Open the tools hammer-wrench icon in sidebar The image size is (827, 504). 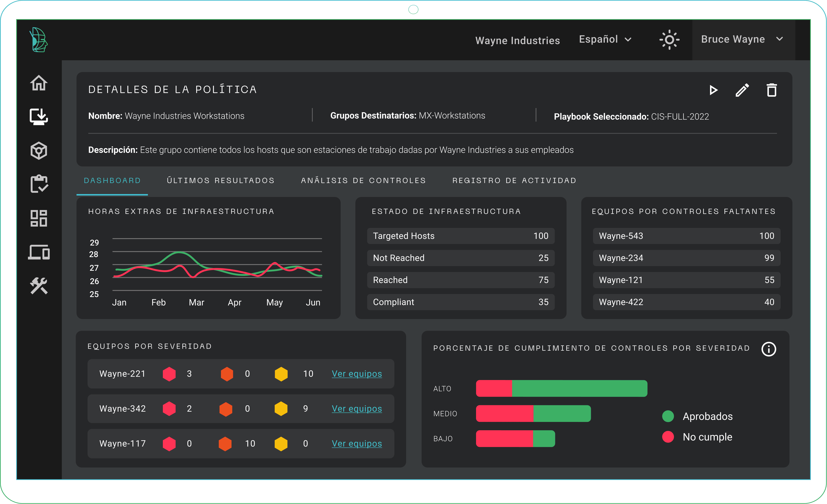(x=39, y=286)
